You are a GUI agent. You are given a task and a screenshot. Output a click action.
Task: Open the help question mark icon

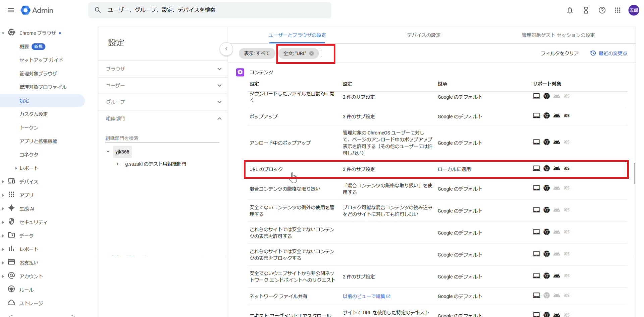coord(602,10)
